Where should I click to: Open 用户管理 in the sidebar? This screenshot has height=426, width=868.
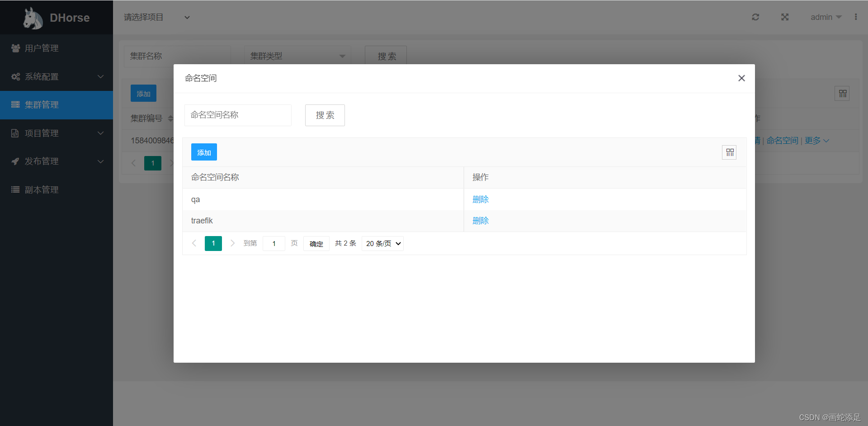[57, 48]
